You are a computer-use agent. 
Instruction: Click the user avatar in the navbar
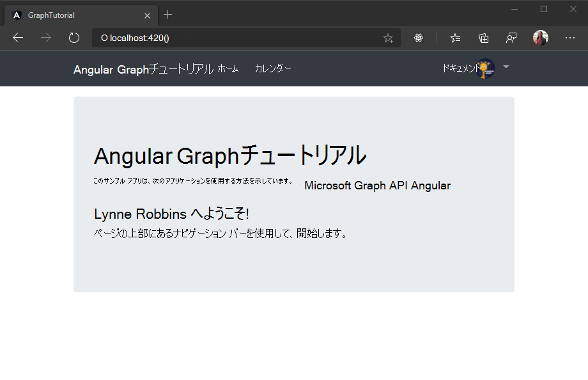(485, 68)
